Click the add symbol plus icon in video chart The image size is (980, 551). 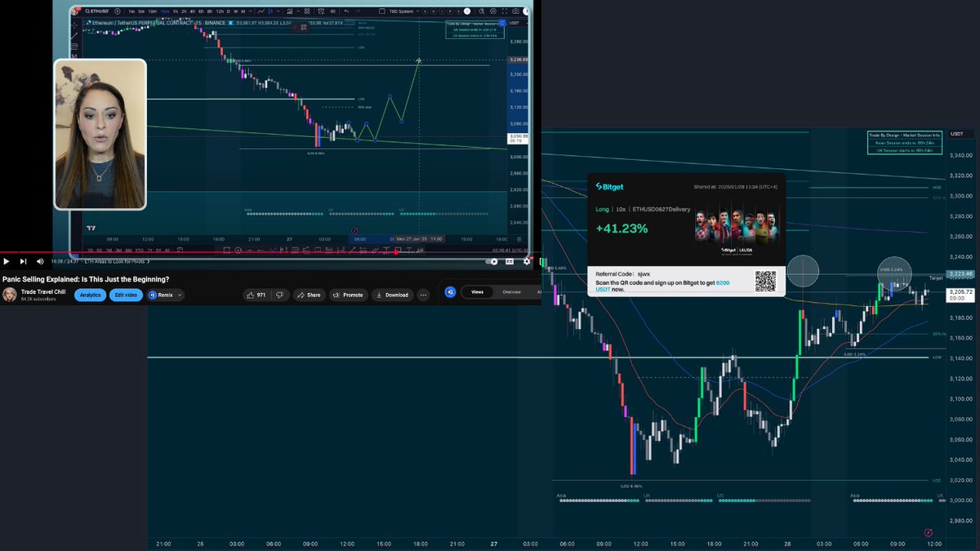(118, 11)
